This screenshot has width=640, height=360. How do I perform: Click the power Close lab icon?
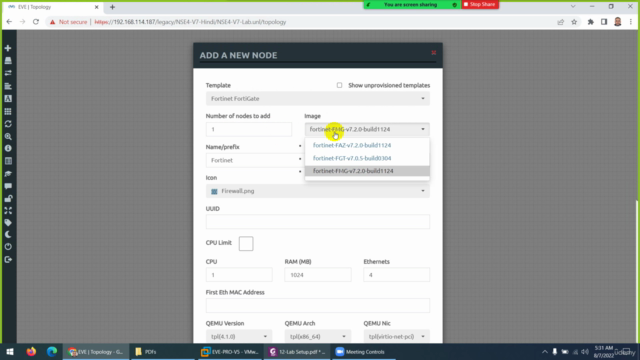[8, 247]
